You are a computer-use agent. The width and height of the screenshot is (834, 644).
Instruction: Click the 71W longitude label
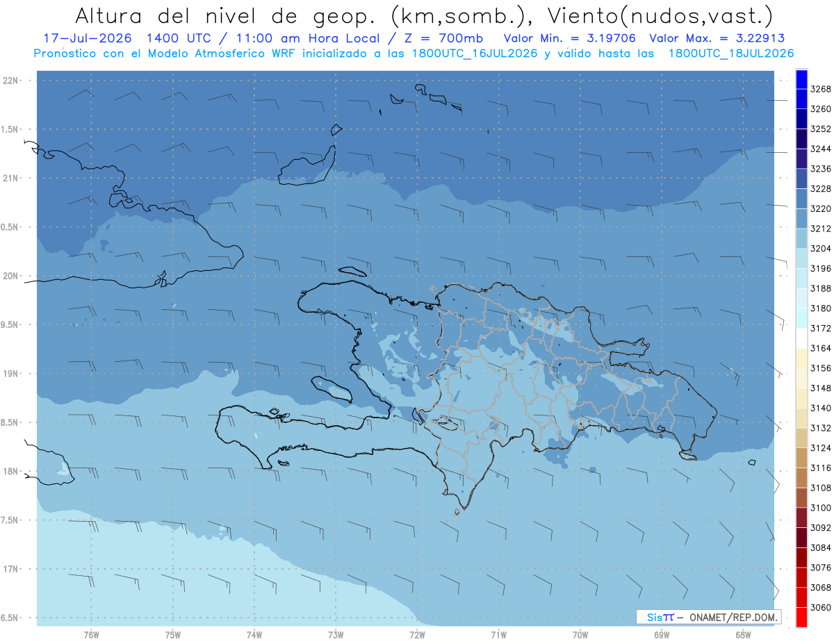pos(498,634)
